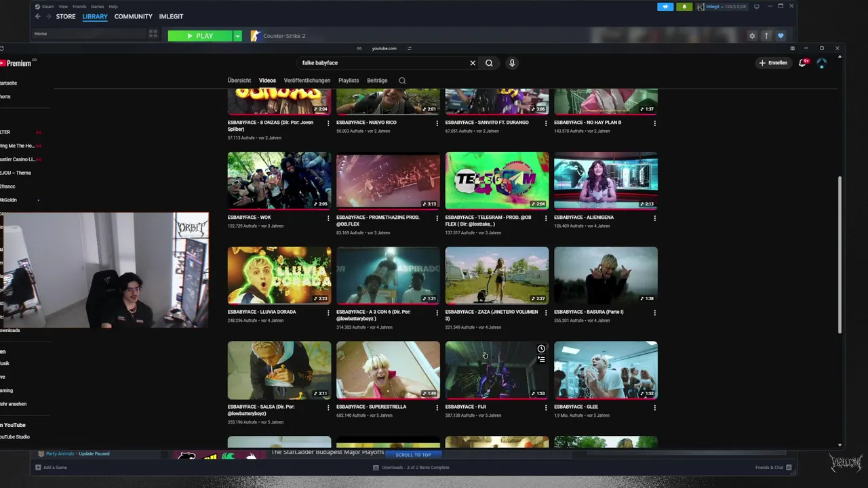The width and height of the screenshot is (868, 488).
Task: Favorite Counter-Strike 2 with heart icon
Action: 781,36
